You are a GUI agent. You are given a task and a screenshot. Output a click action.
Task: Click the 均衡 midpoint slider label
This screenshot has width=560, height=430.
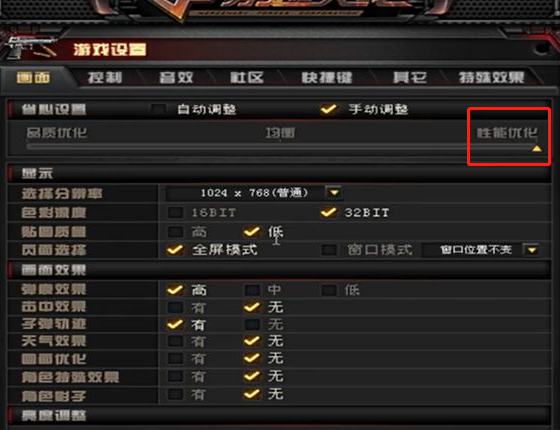coord(280,133)
